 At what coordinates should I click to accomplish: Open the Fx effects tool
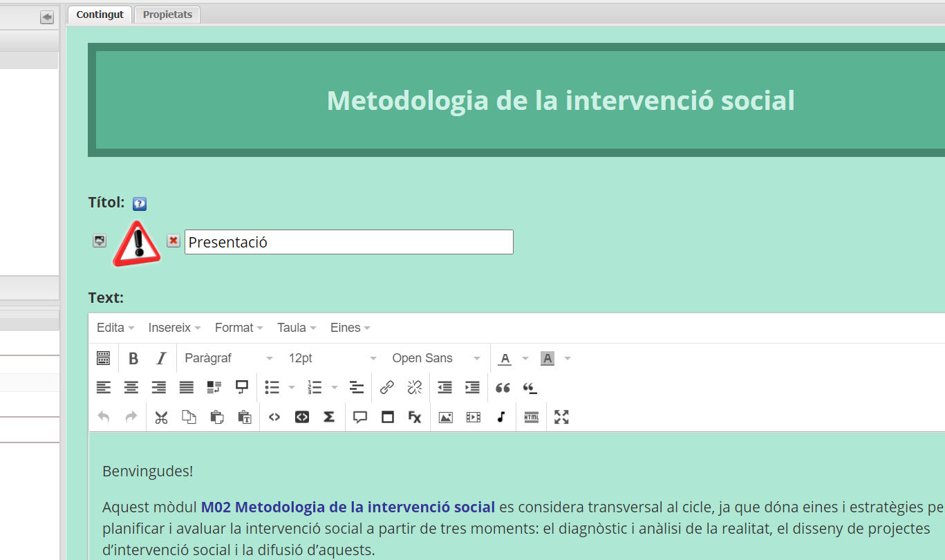coord(415,417)
